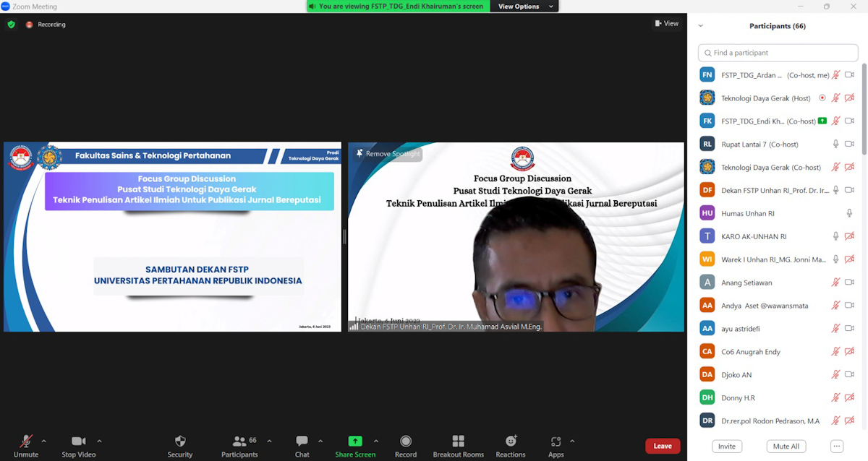Leave the meeting with the red button
The width and height of the screenshot is (868, 461).
(x=663, y=446)
